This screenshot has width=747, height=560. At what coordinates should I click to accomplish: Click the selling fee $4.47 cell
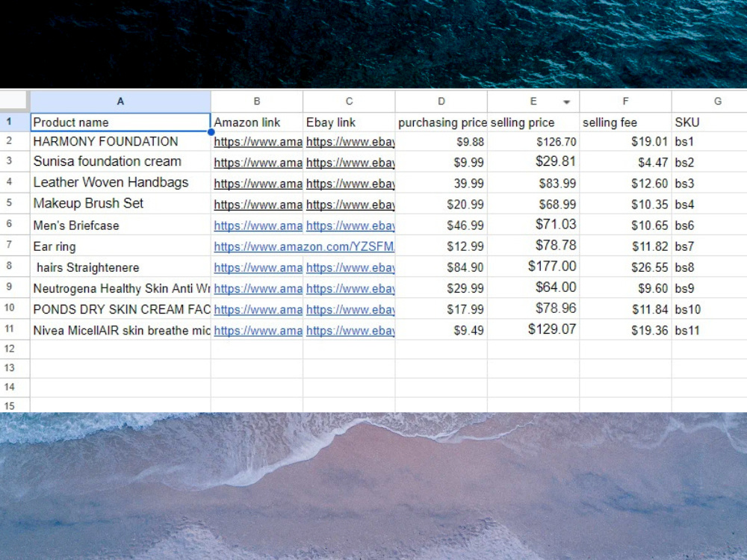pos(625,162)
